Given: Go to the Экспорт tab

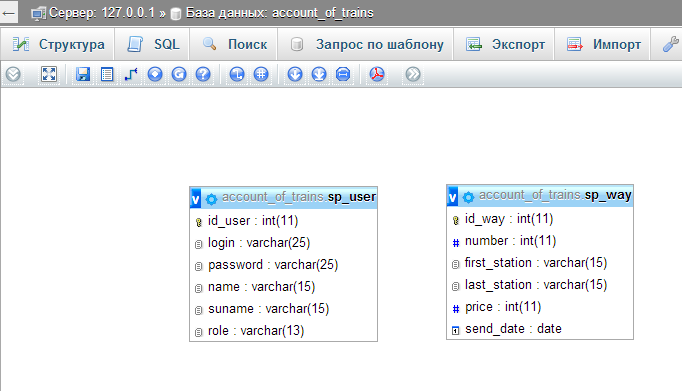Looking at the screenshot, I should pos(505,44).
